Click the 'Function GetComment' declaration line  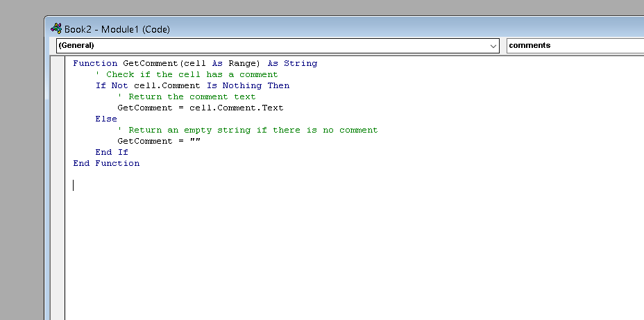coord(195,63)
